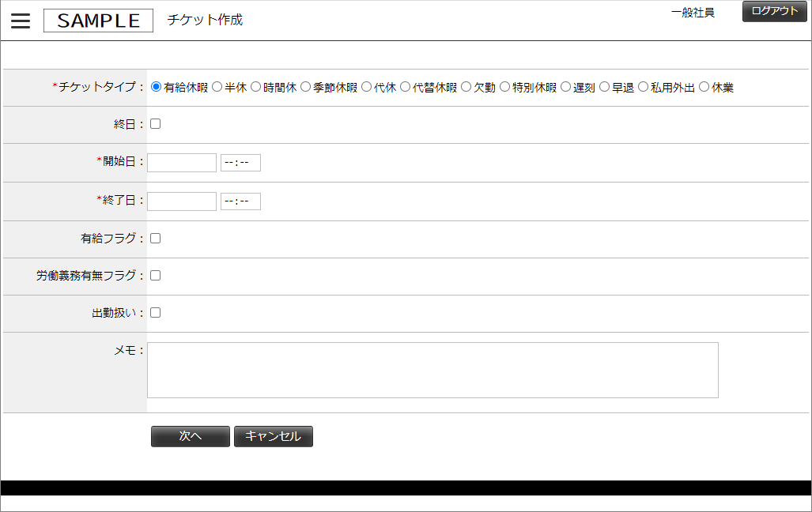Screen dimensions: 812x512
Task: Click the SAMPLE logo
Action: pos(98,21)
